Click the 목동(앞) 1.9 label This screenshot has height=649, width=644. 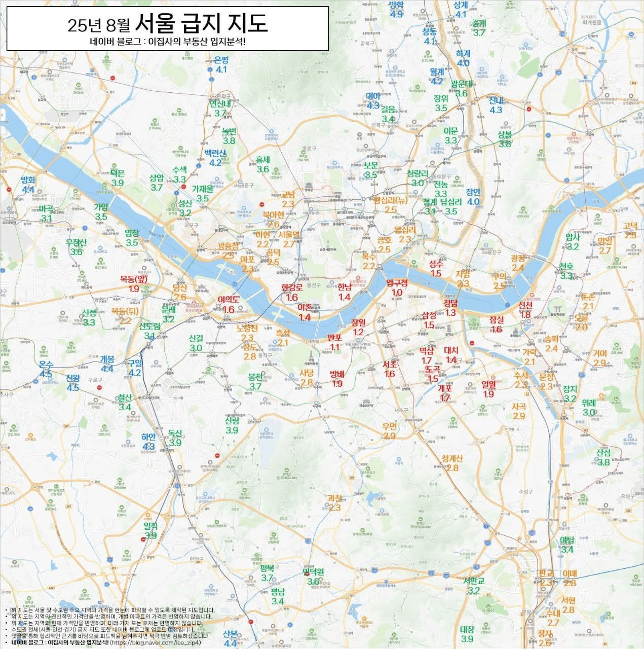click(134, 284)
